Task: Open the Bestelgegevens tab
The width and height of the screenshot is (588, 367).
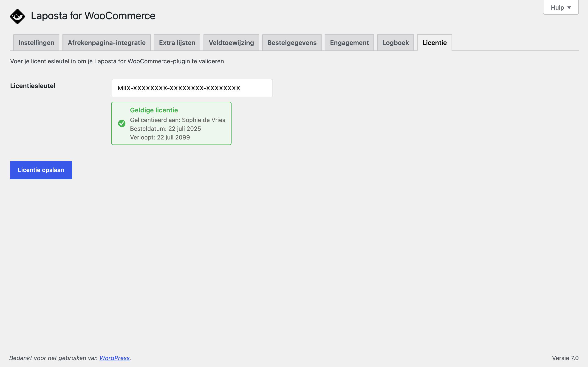Action: pos(292,43)
